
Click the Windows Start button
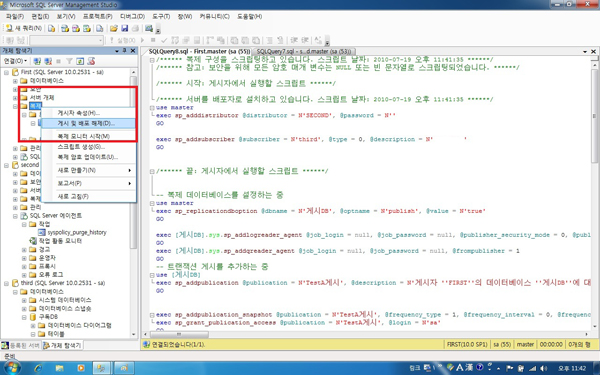coord(11,368)
